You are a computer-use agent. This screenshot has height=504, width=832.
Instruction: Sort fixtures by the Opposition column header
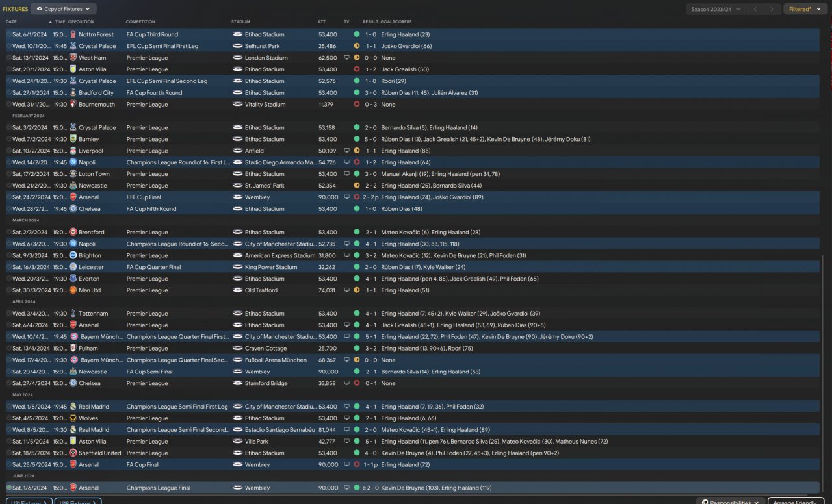point(81,22)
